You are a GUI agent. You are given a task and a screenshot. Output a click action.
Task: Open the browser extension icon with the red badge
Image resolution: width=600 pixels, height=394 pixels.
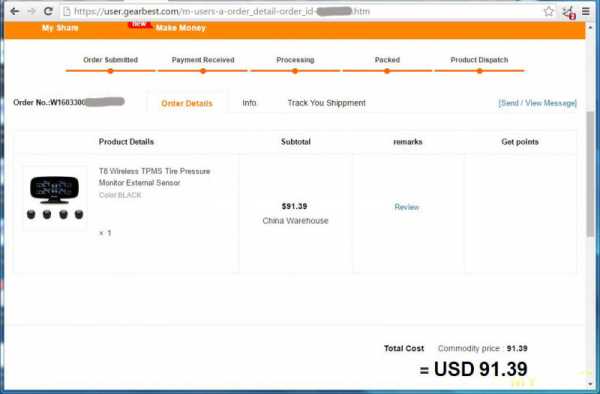point(569,12)
